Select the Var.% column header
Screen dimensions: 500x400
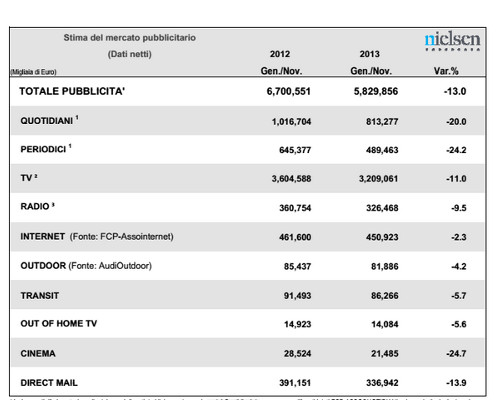pyautogui.click(x=446, y=71)
